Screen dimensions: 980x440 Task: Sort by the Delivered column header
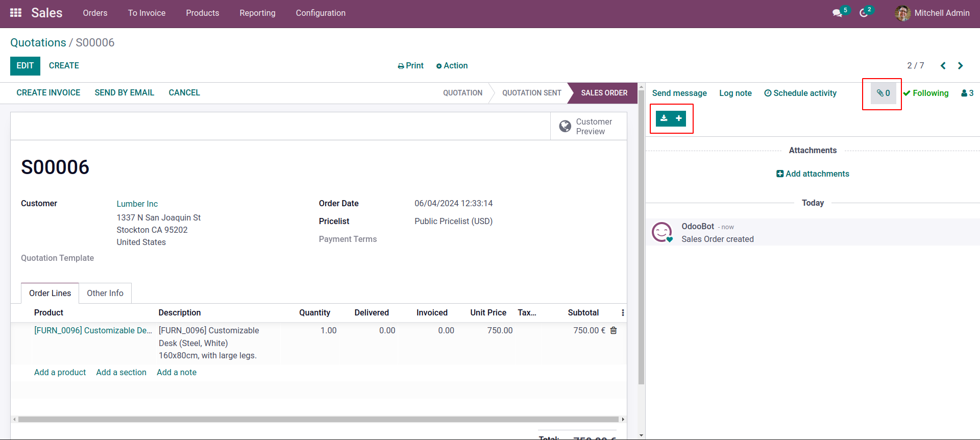point(372,313)
